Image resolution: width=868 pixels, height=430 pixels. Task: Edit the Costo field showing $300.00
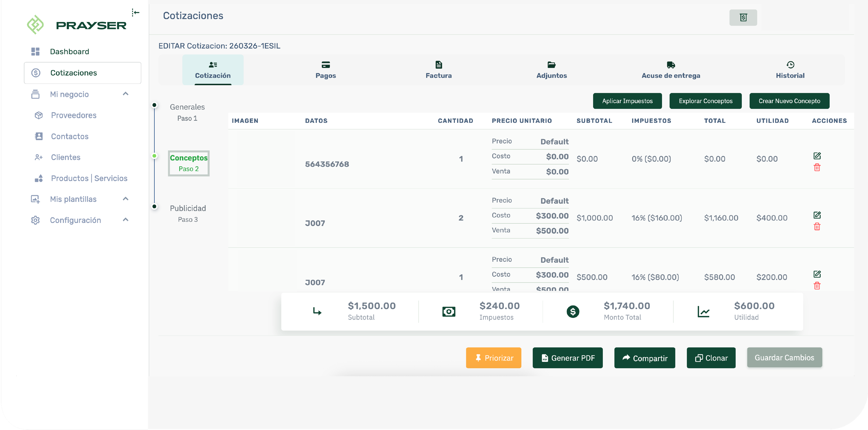[x=551, y=216]
